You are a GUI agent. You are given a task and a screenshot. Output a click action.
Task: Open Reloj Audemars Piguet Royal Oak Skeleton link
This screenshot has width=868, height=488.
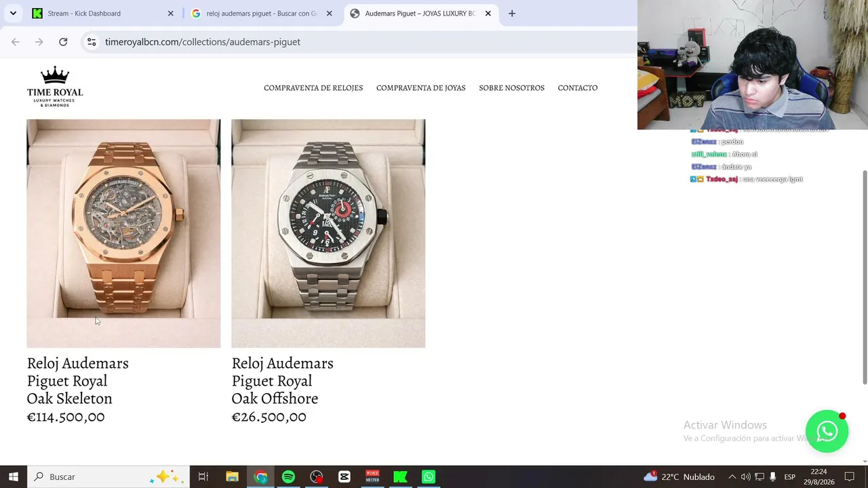[77, 381]
